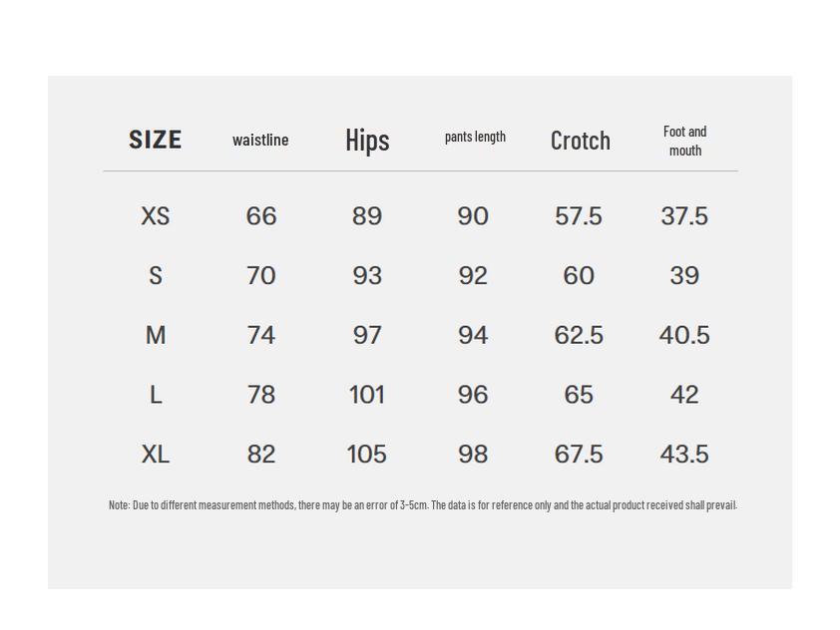Click the XS crotch value 57.5
Viewport: 840px width, 630px height.
[579, 216]
